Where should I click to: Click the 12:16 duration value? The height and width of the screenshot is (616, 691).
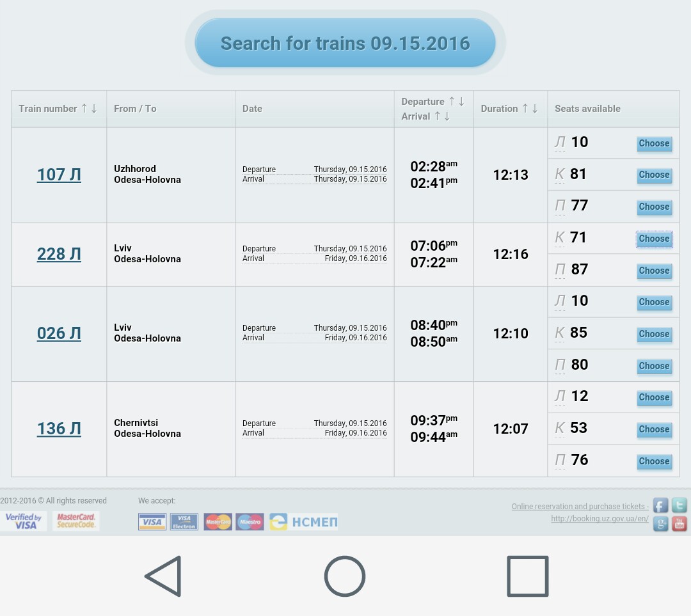pos(511,254)
